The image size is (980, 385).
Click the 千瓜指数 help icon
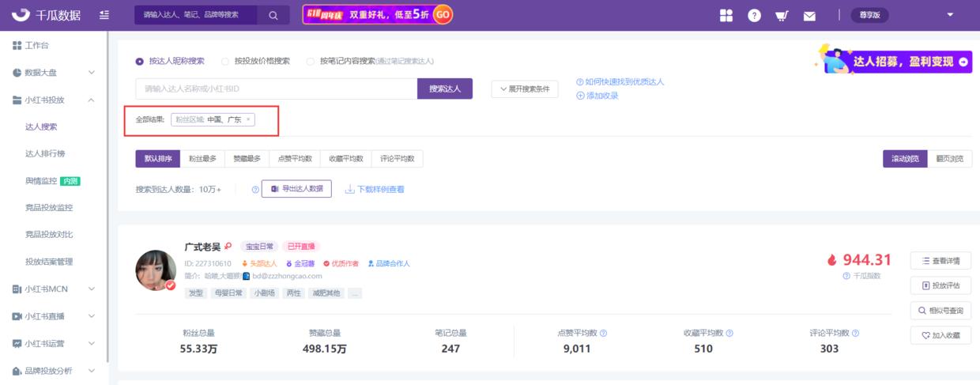(846, 276)
